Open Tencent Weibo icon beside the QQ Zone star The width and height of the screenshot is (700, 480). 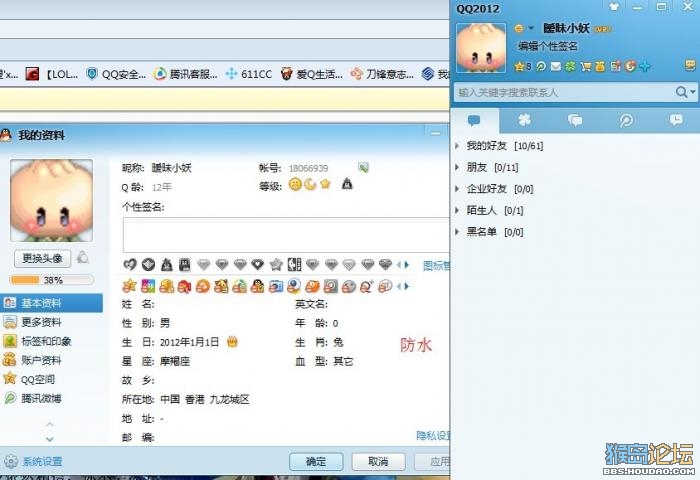click(541, 67)
